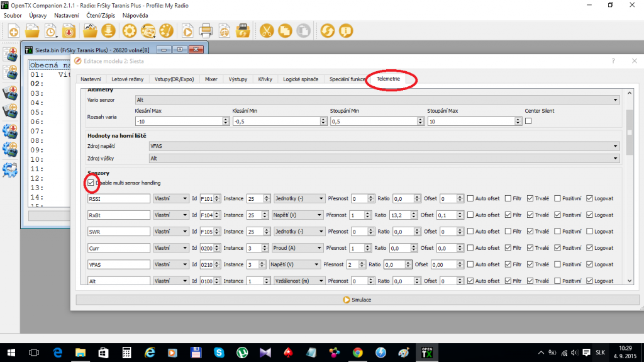Screen dimensions: 644x362
Task: Click the scissors cut icon
Action: pos(267,30)
